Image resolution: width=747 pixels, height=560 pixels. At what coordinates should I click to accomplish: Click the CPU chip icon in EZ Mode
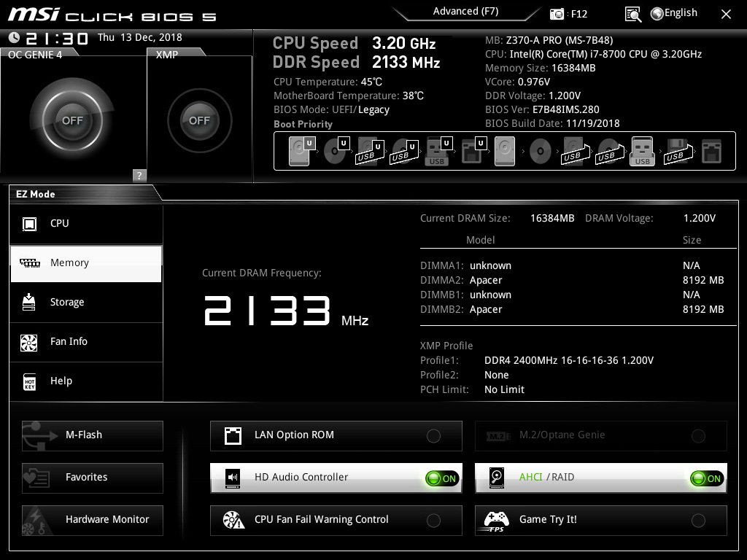[x=29, y=224]
